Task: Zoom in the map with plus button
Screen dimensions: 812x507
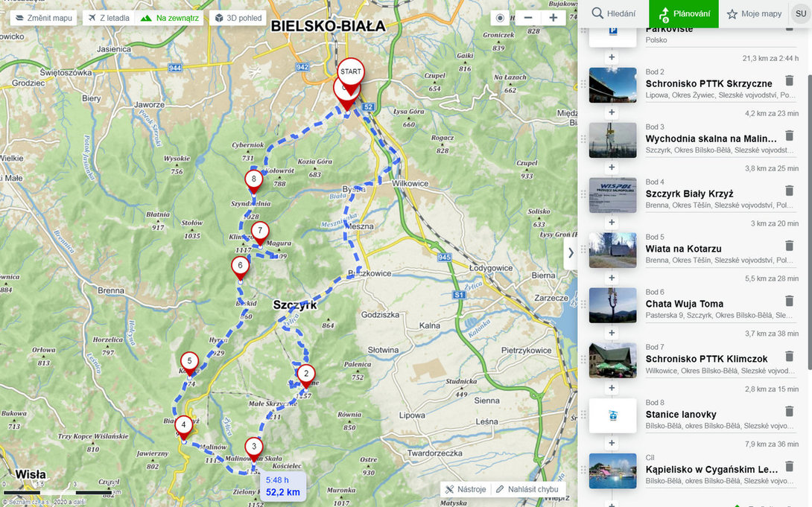Action: (x=553, y=18)
